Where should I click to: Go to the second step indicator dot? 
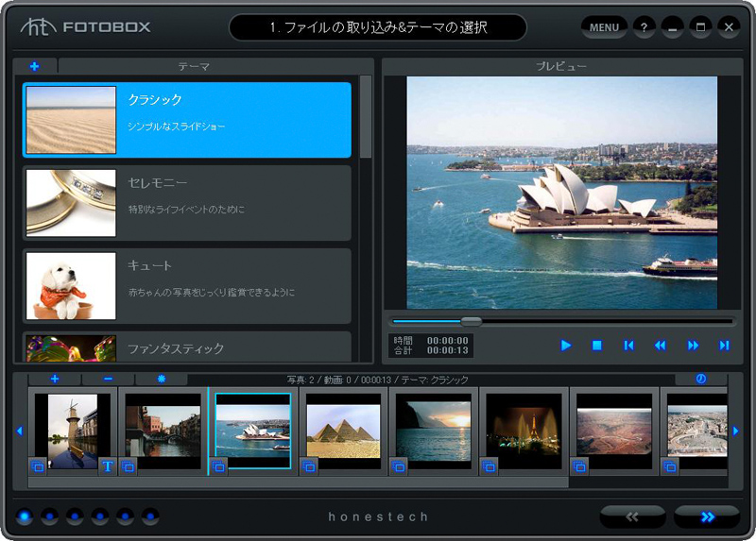click(x=49, y=516)
